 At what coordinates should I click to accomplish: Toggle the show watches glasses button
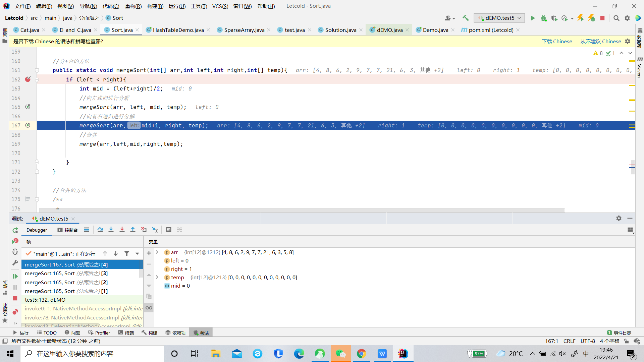tap(149, 308)
